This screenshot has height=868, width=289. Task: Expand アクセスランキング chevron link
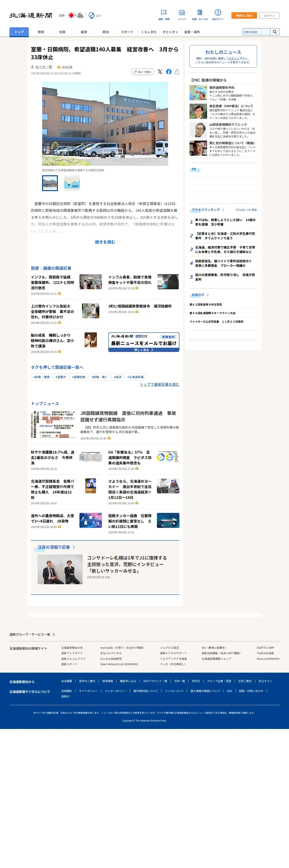click(x=208, y=210)
